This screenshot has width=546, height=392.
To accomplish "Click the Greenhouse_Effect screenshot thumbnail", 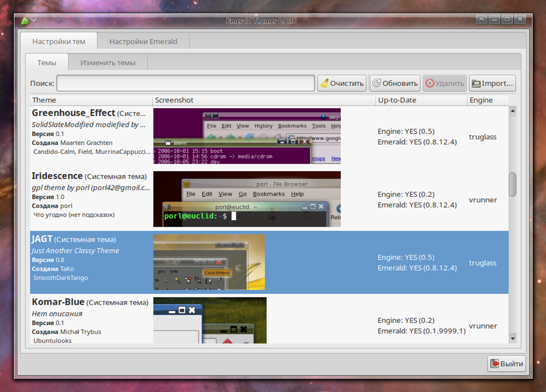I will (247, 136).
